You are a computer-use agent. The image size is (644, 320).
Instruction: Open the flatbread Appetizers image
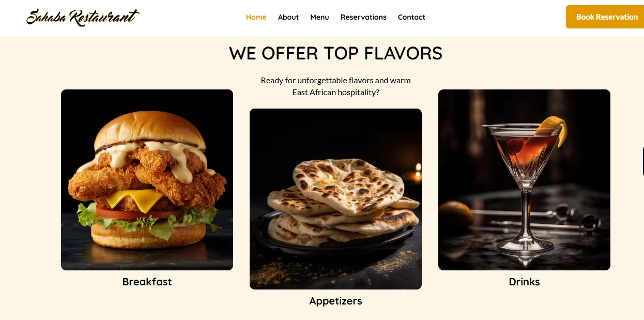tap(335, 199)
